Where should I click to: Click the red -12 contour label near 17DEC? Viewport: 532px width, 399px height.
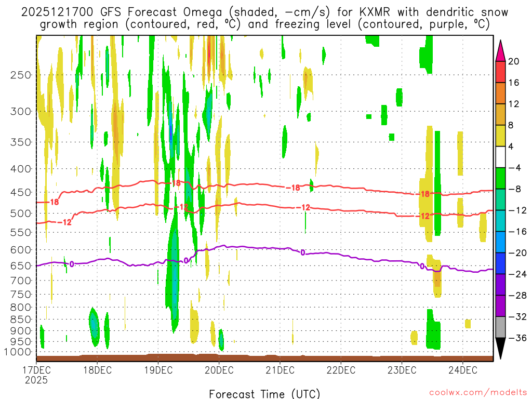coord(65,222)
